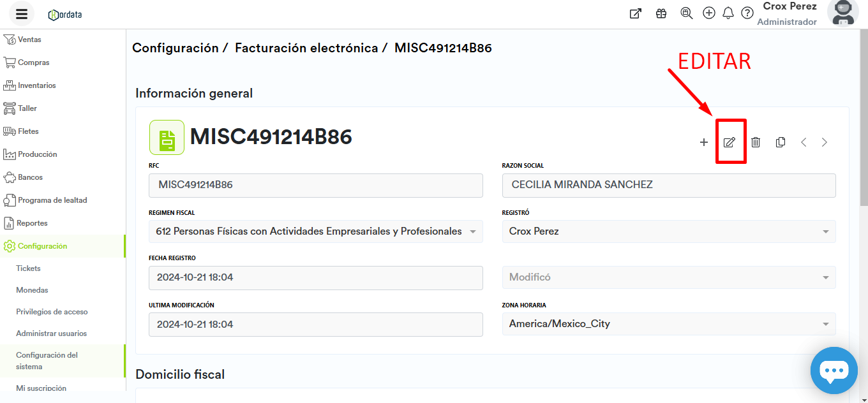Open the Registró dropdown

[825, 231]
